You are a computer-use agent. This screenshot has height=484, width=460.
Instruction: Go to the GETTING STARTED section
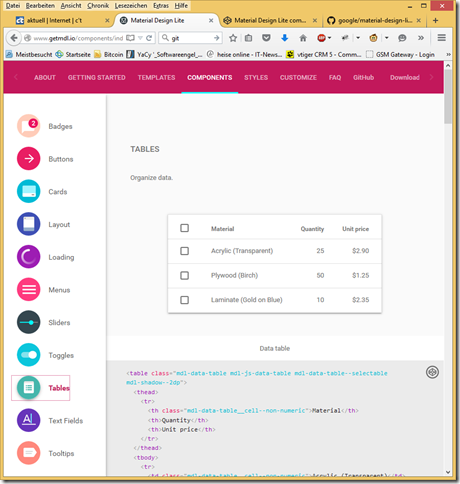tap(97, 77)
